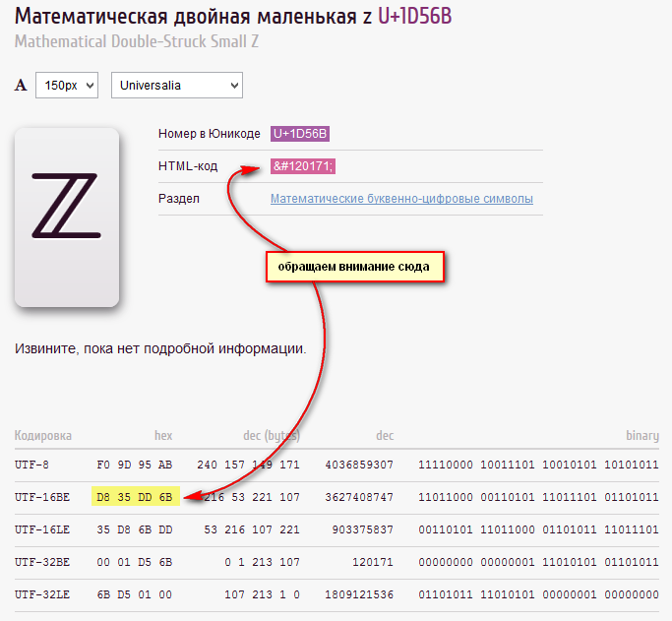
Task: Select hex value 35 D8 6B DD
Action: pyautogui.click(x=135, y=529)
